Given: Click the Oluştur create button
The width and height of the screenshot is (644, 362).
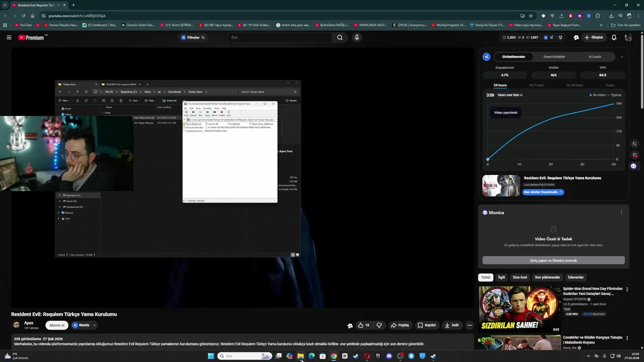Looking at the screenshot, I should (594, 37).
